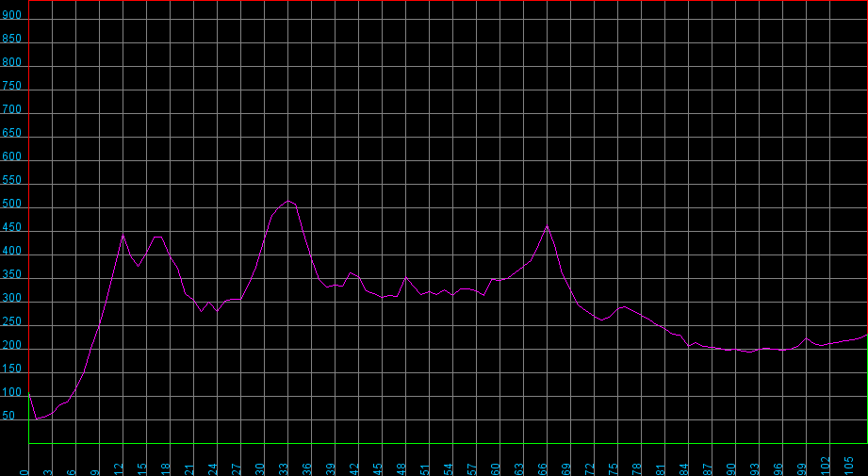The height and width of the screenshot is (476, 868).
Task: Select the 150 vertical axis label
Action: pyautogui.click(x=11, y=369)
